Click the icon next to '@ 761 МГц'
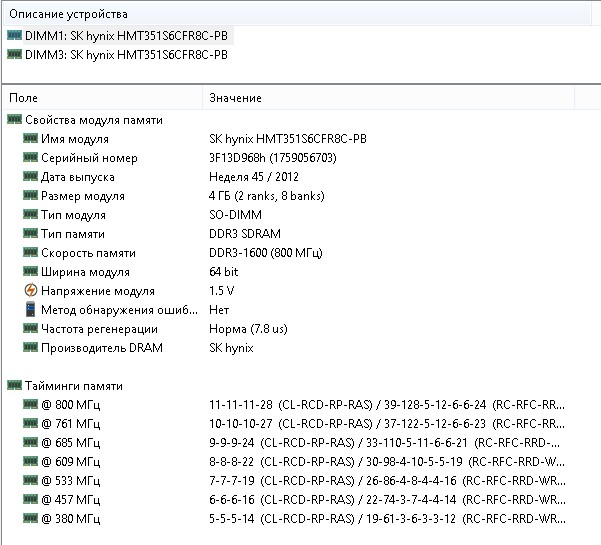Screen dimensions: 601x545 coord(30,423)
